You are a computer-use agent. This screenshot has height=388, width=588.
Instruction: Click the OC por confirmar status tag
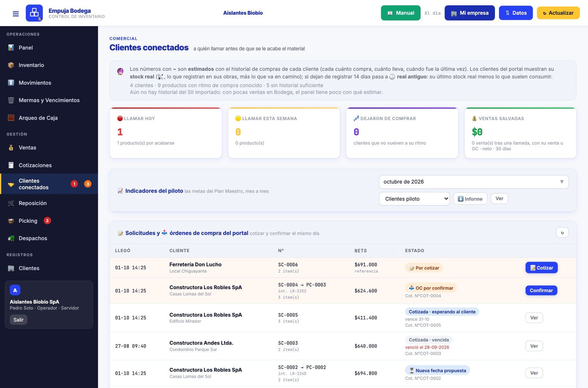coord(431,288)
